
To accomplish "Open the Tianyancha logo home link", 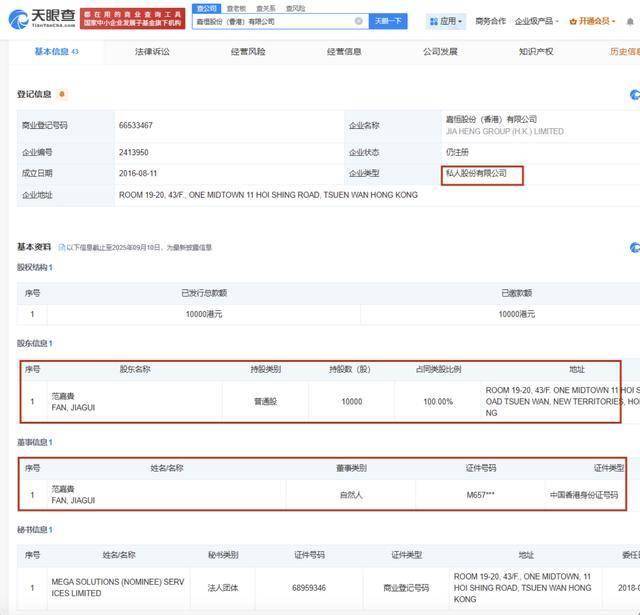I will tap(42, 18).
